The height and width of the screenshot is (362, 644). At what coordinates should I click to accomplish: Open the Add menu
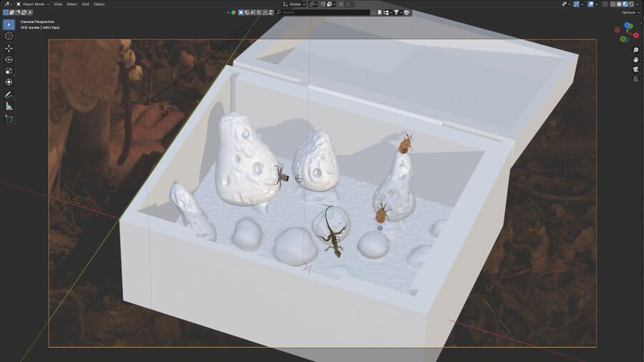[85, 4]
